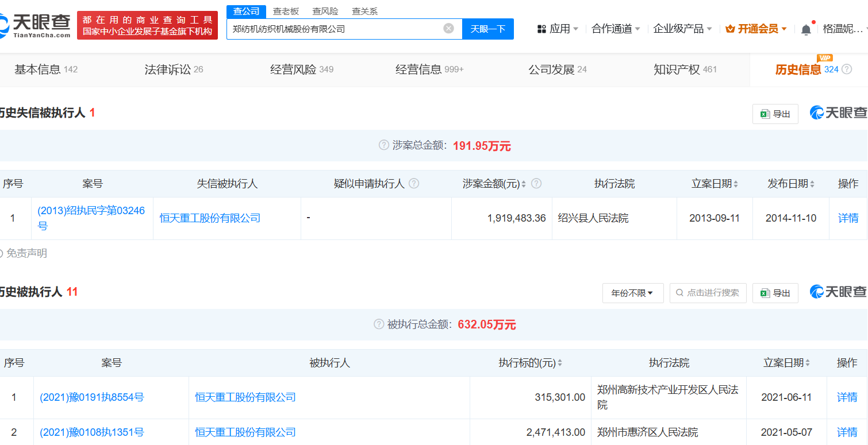The image size is (868, 445).
Task: Switch to 历史信息 tab
Action: [x=809, y=69]
